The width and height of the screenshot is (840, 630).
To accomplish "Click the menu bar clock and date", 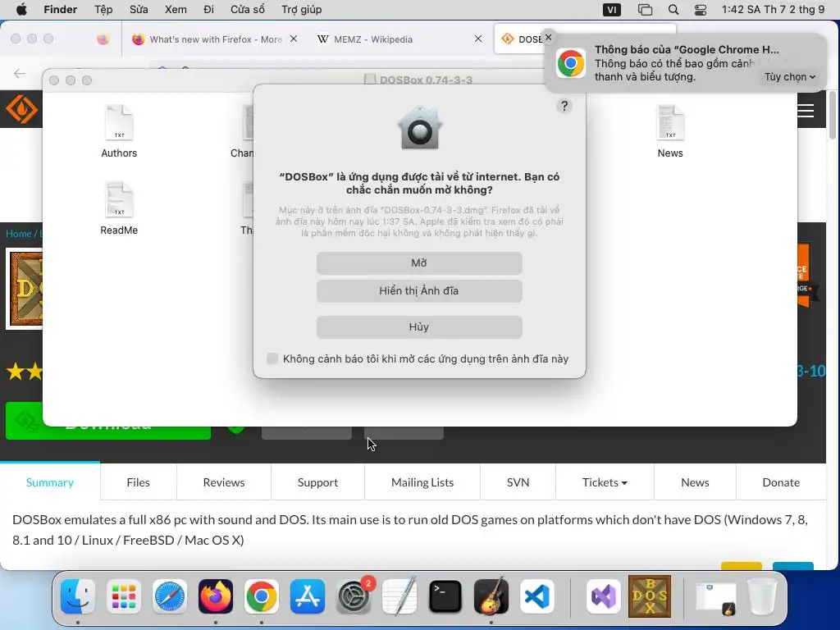I will (773, 10).
